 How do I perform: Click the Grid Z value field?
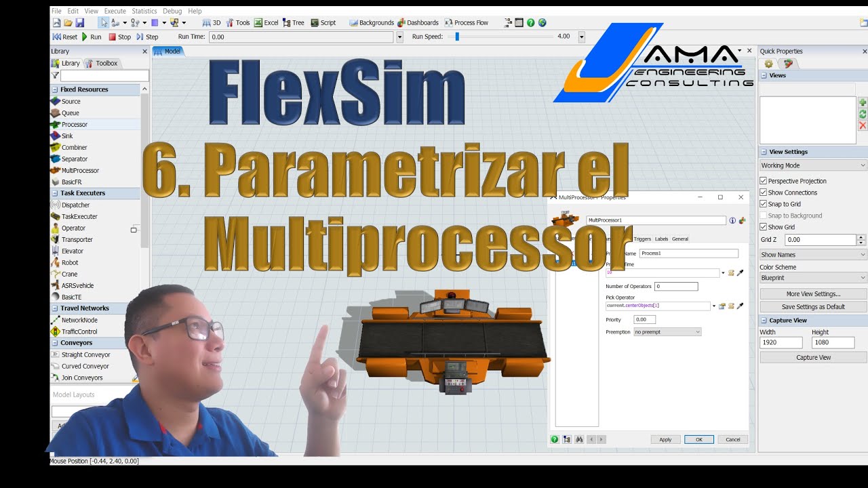click(821, 240)
